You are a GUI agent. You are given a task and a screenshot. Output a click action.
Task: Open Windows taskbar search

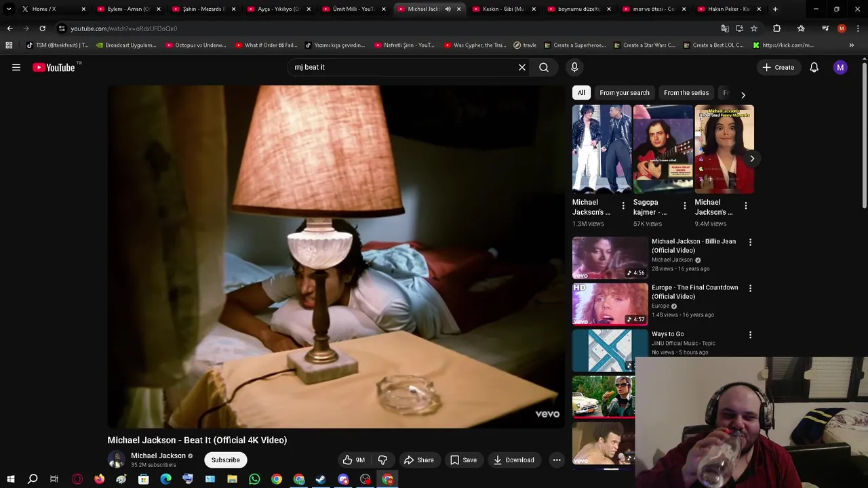pyautogui.click(x=33, y=480)
